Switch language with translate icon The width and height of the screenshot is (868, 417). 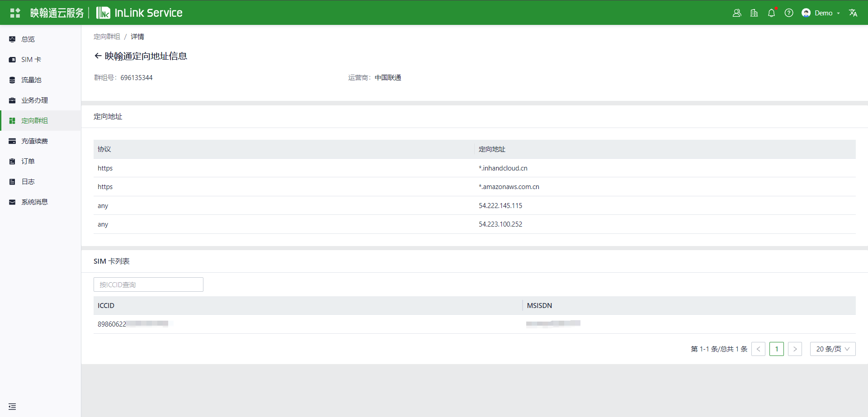tap(853, 13)
